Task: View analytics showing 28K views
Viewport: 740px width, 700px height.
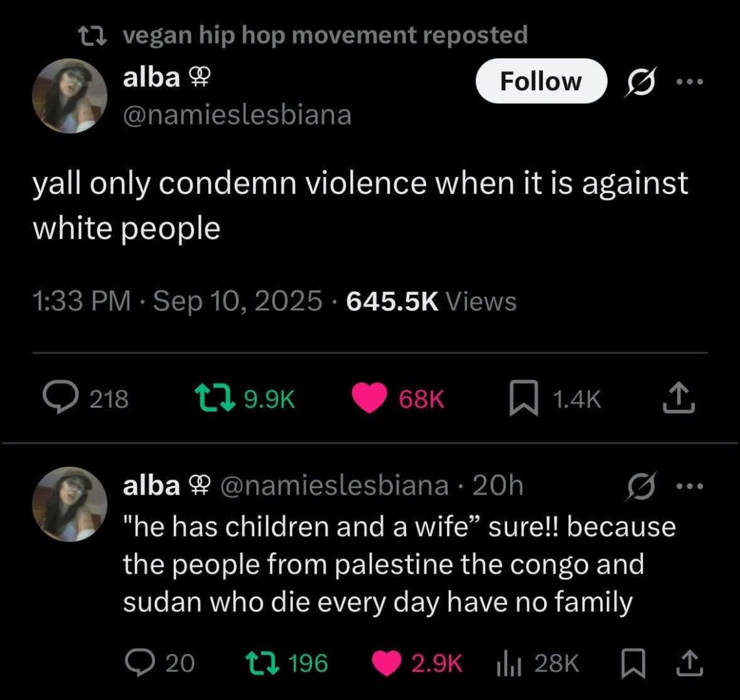Action: 538,662
